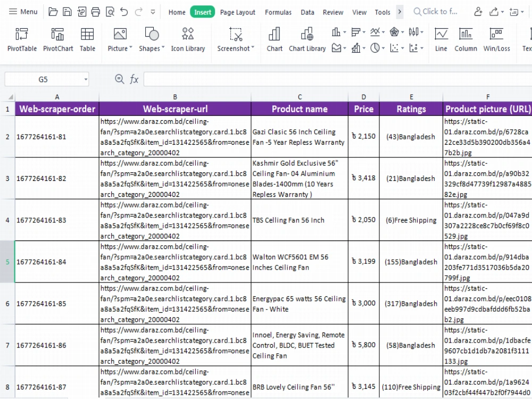Viewport: 532px width, 399px height.
Task: Click the Undo arrow icon
Action: 124,12
